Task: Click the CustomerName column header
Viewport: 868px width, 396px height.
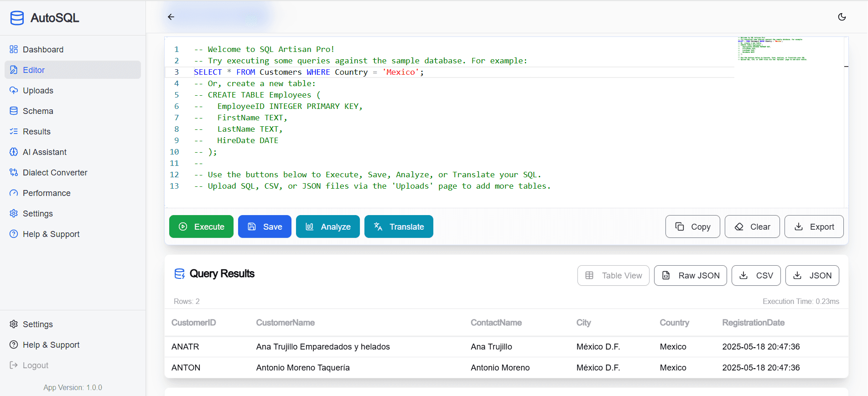Action: [285, 323]
